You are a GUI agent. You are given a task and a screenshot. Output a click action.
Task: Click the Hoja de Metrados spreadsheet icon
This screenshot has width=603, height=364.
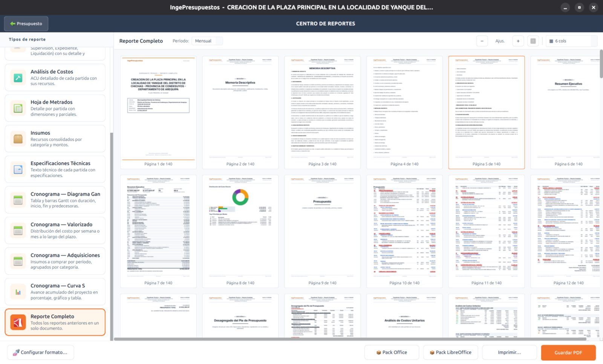[x=18, y=108]
